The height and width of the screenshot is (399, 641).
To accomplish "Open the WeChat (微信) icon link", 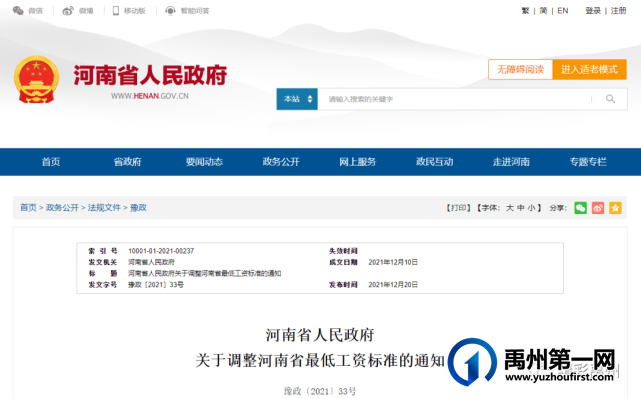I will [18, 11].
